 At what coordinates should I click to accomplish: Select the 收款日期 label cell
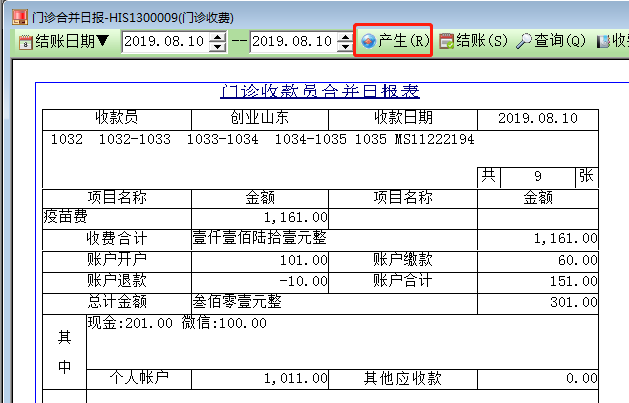point(403,117)
